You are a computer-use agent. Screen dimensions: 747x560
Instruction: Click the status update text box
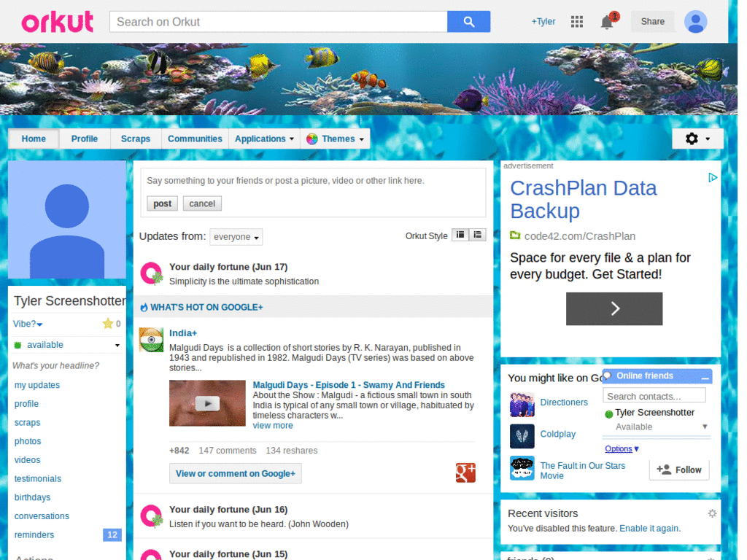click(313, 181)
